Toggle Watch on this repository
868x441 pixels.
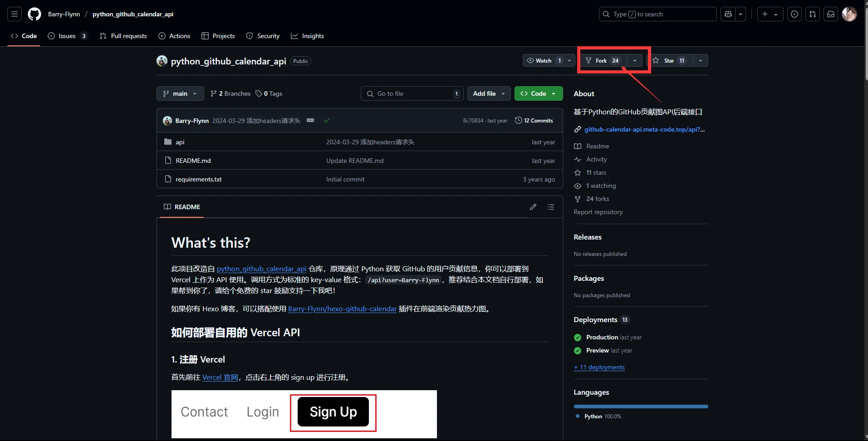tap(544, 60)
